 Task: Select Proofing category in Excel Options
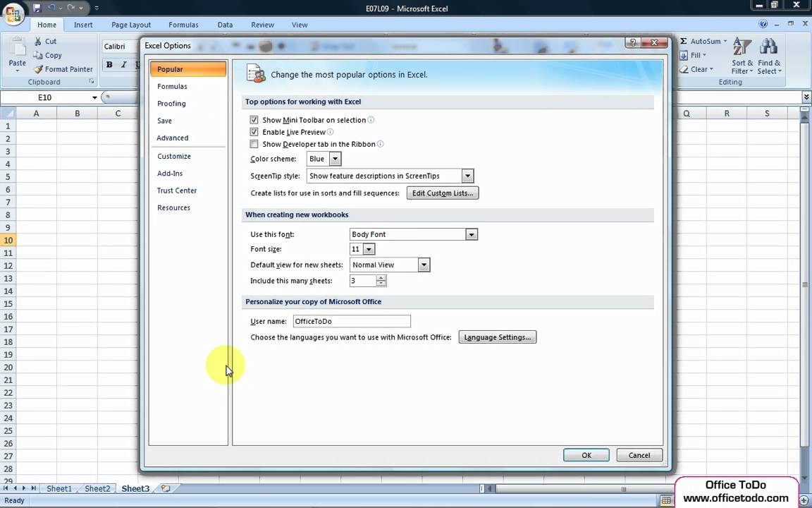[188, 104]
